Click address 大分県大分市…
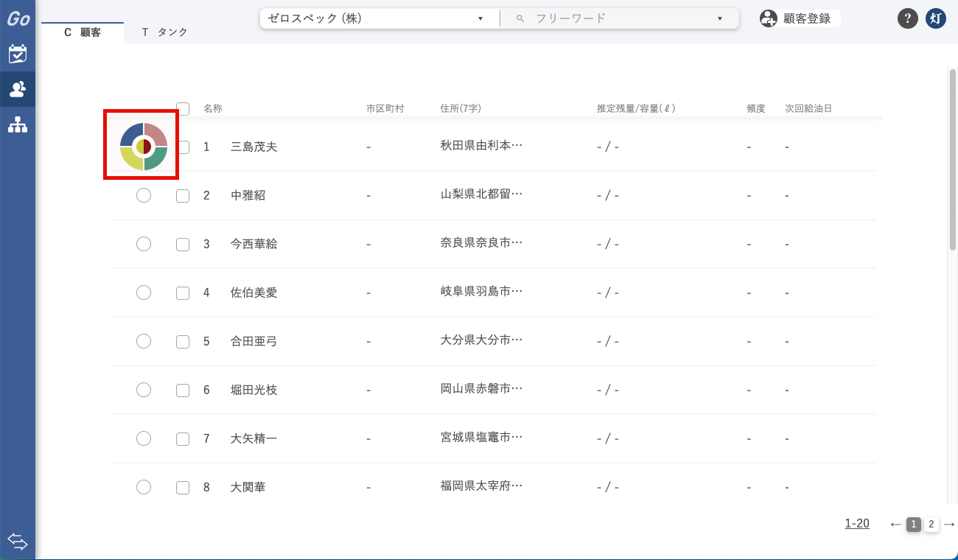958x560 pixels. 482,340
